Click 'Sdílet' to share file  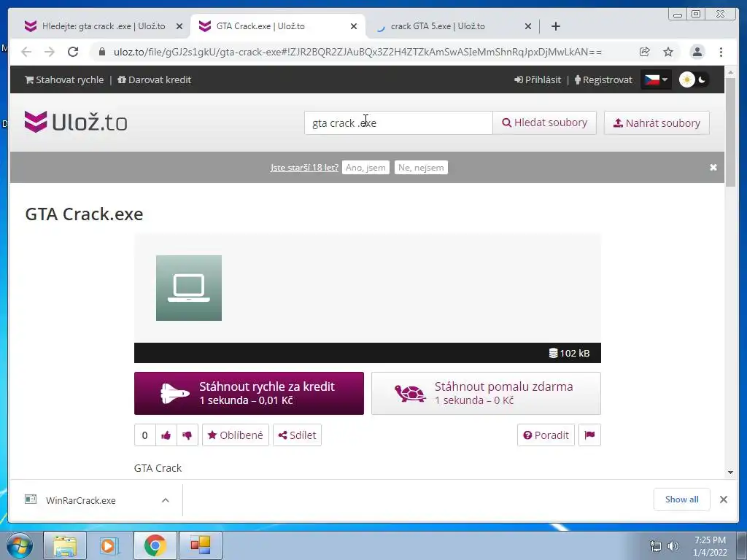[298, 435]
